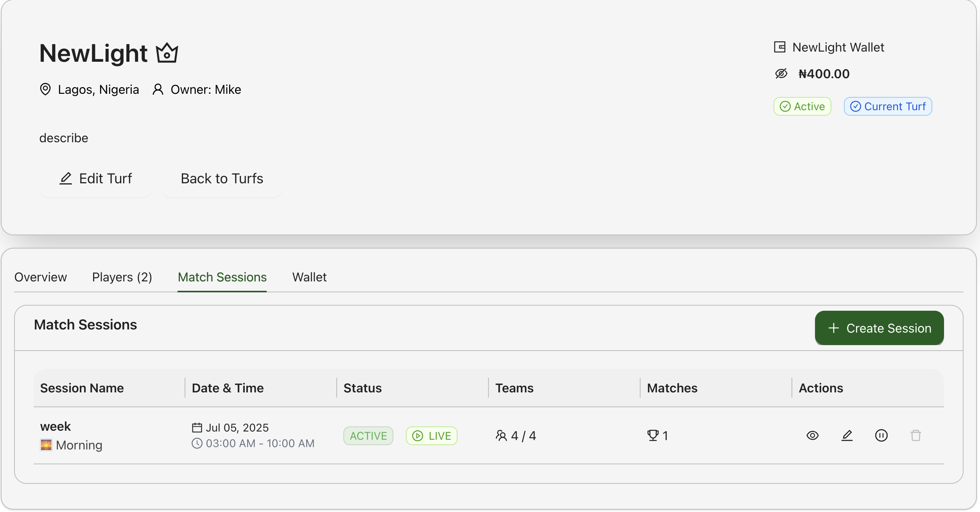
Task: Click the teams count icon
Action: click(x=501, y=435)
